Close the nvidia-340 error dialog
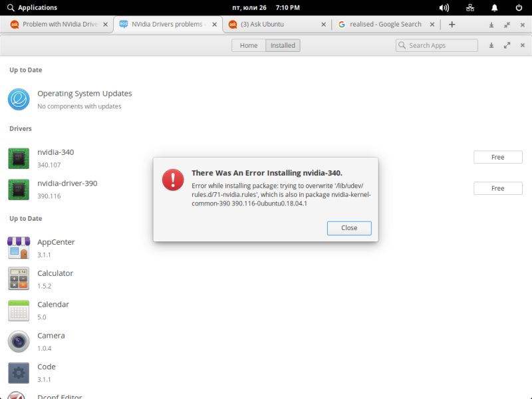Image resolution: width=532 pixels, height=399 pixels. pyautogui.click(x=349, y=227)
